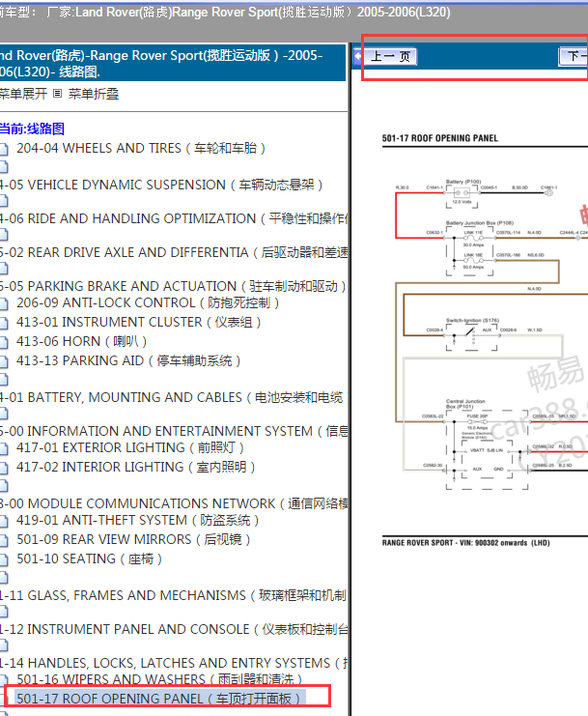
Task: Click page icon beside 413-01 INSTRUMENT CLUSTER
Action: coord(4,323)
